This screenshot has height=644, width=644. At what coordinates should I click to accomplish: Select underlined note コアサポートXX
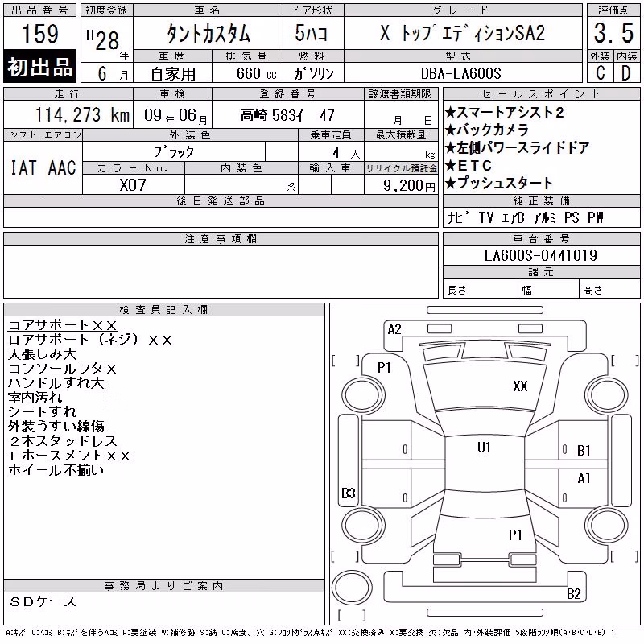(63, 325)
